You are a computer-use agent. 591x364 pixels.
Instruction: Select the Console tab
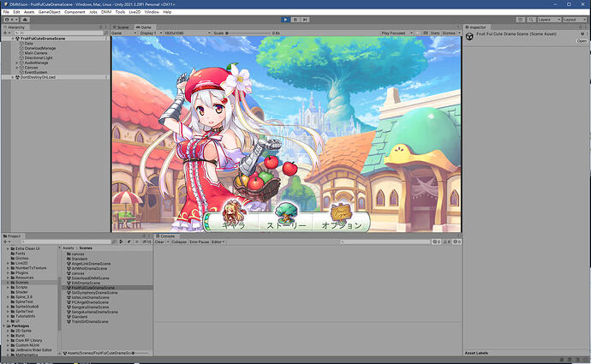click(x=165, y=236)
